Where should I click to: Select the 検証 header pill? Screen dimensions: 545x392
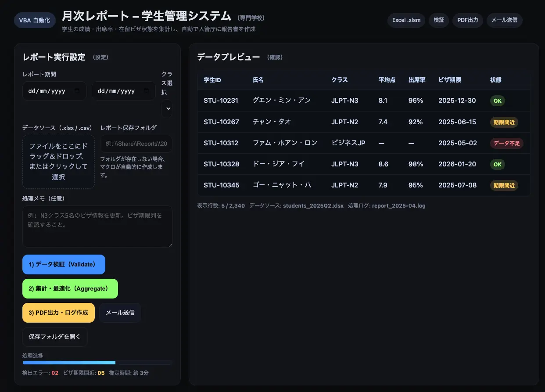(439, 20)
